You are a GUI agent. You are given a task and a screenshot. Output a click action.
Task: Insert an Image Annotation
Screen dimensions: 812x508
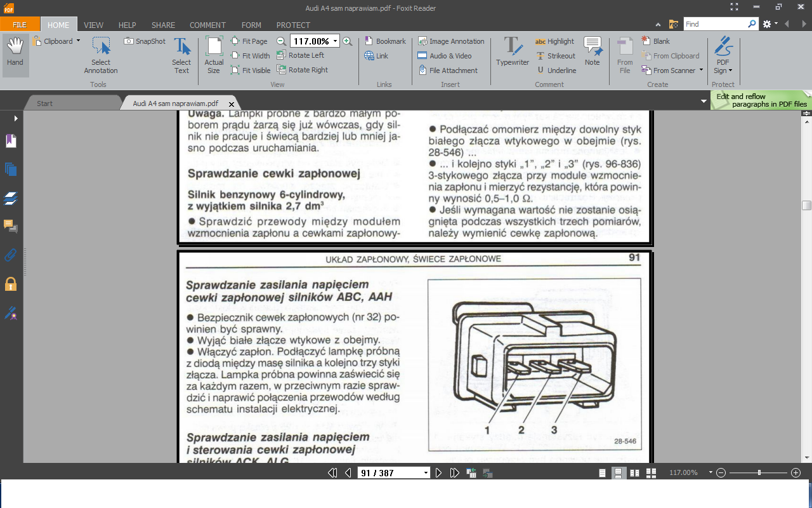click(x=451, y=41)
